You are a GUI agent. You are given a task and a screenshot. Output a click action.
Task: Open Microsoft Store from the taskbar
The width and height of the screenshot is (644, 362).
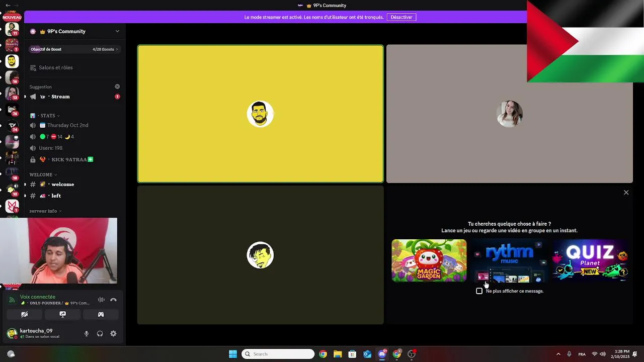[x=352, y=354]
